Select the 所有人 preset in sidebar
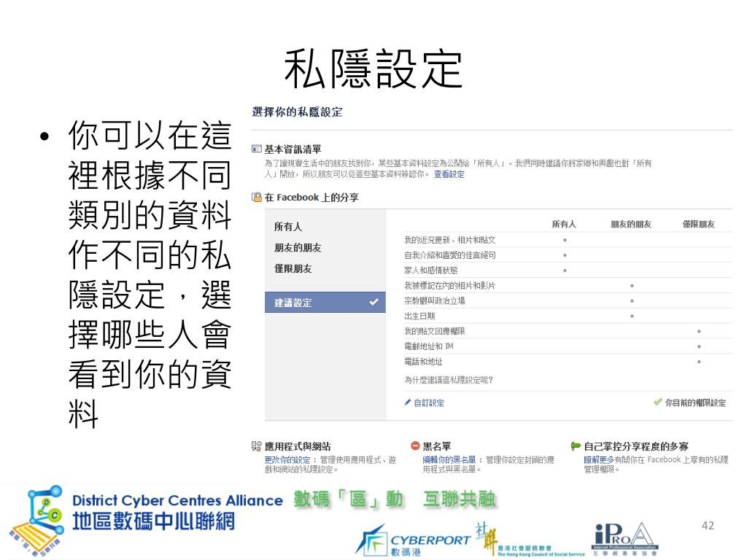 point(287,227)
